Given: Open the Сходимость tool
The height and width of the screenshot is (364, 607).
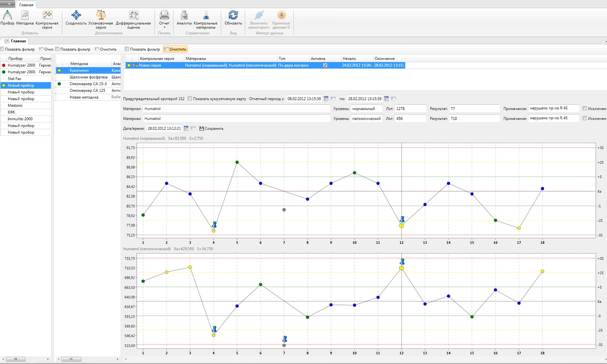Looking at the screenshot, I should pos(76,15).
